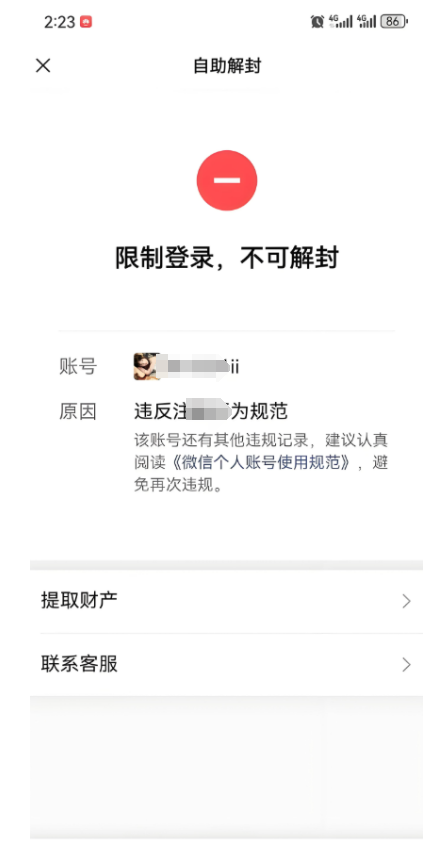Screen dimensions: 425x851
Task: Tap the red restriction status icon
Action: pyautogui.click(x=227, y=180)
